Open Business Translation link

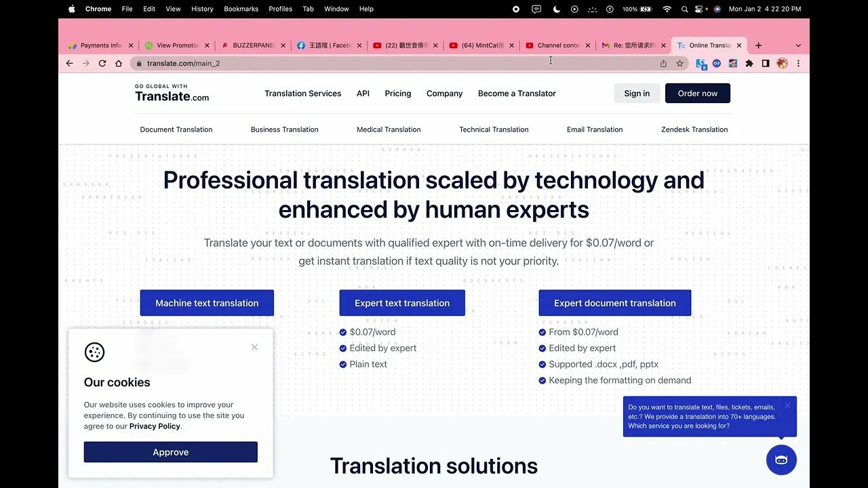click(x=285, y=129)
